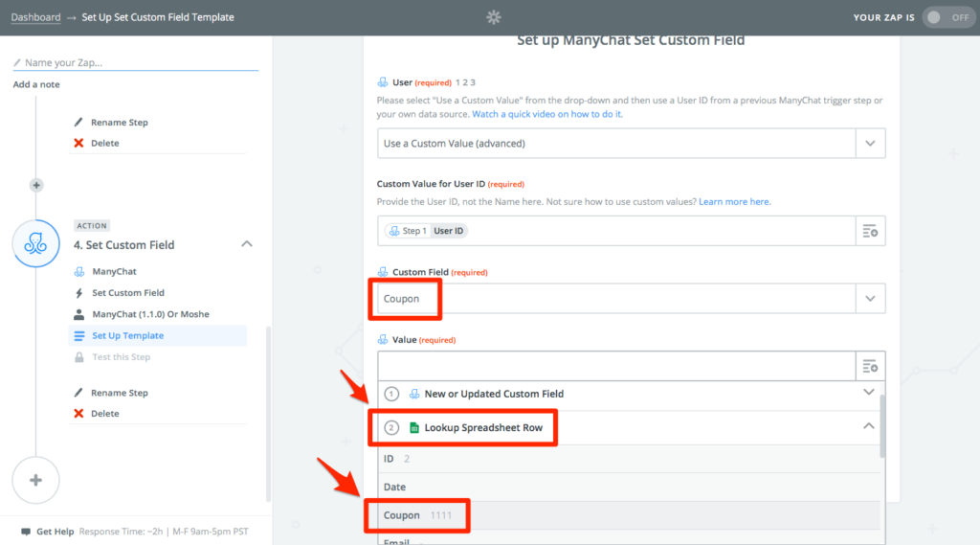980x545 pixels.
Task: Click the empty Value input field
Action: coord(616,366)
